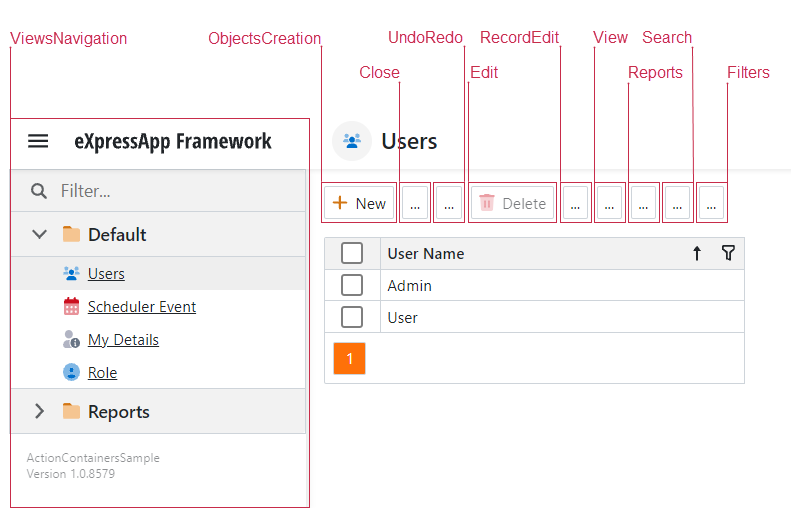
Task: Click the ellipsis button under the View label
Action: 609,204
